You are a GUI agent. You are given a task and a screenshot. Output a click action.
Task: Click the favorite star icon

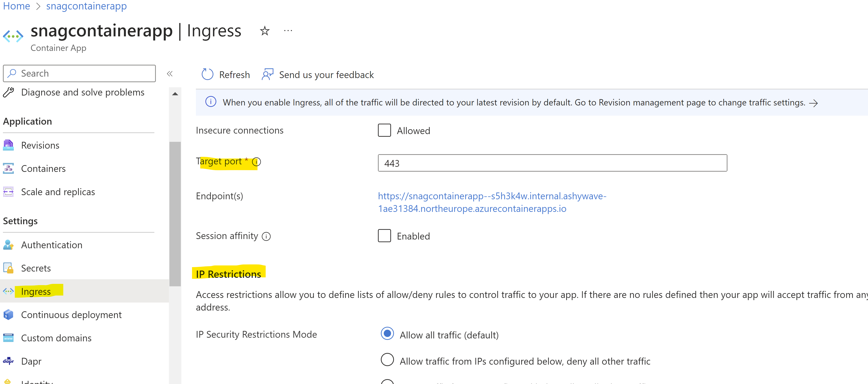[265, 31]
